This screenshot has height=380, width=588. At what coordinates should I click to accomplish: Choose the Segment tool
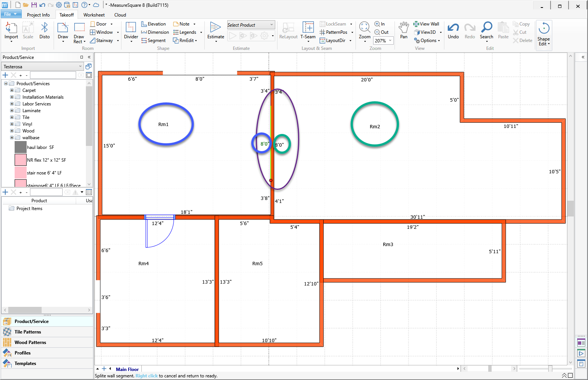pos(153,41)
